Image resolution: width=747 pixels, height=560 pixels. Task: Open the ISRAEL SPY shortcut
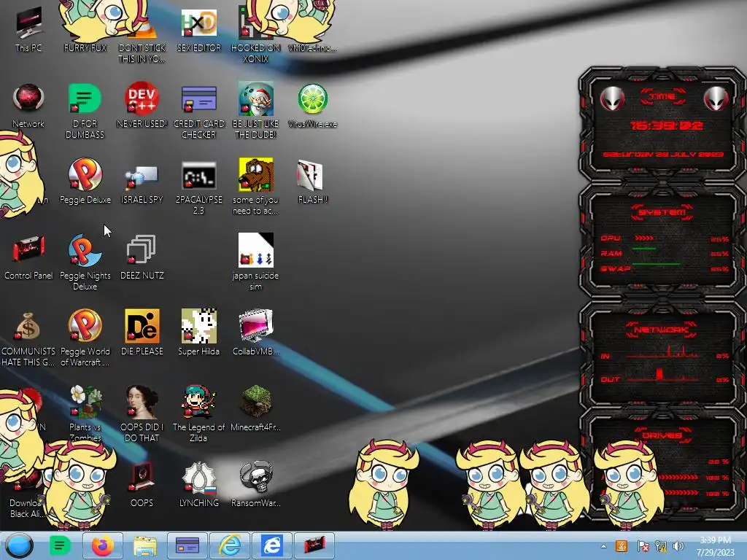coord(142,183)
